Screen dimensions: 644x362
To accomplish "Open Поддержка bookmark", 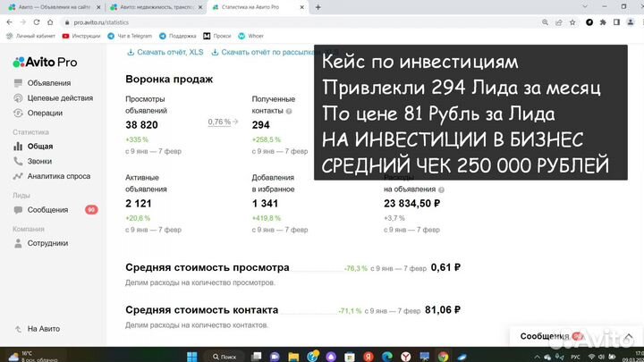I will [x=177, y=36].
